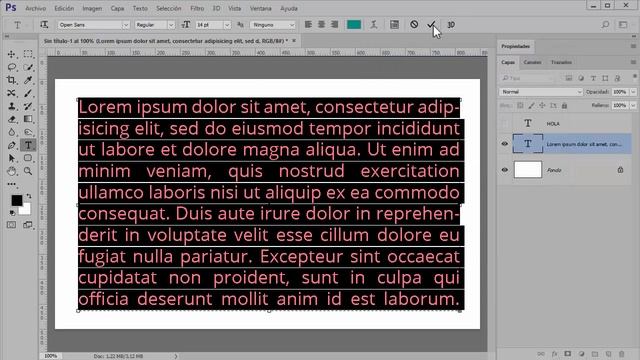Viewport: 640px width, 360px height.
Task: Select the Brush tool
Action: click(x=28, y=93)
